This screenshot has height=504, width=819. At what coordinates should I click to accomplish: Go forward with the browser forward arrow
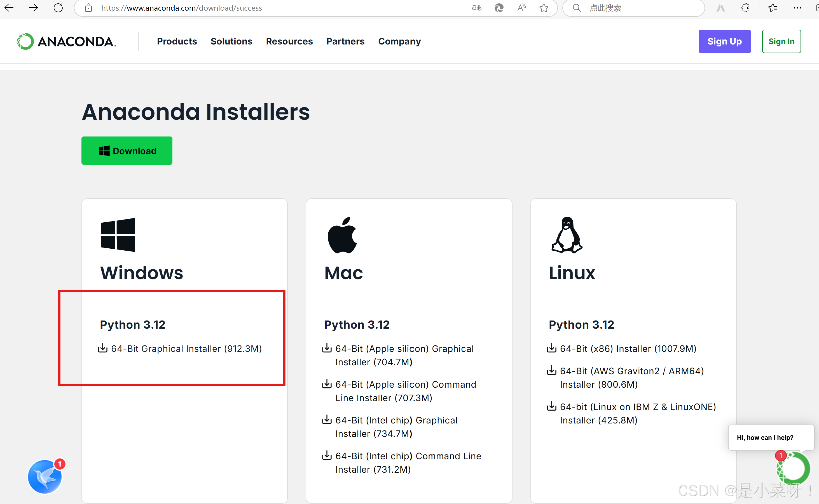tap(33, 8)
